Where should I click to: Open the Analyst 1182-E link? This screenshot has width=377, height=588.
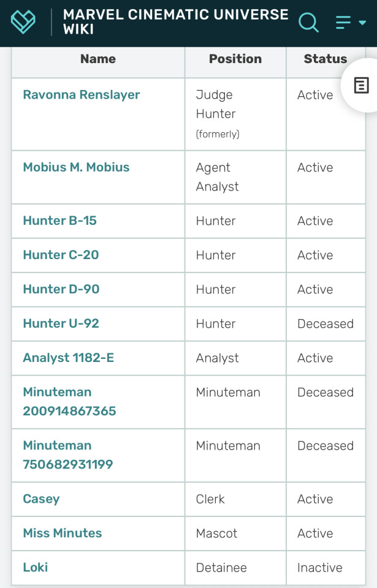click(68, 358)
